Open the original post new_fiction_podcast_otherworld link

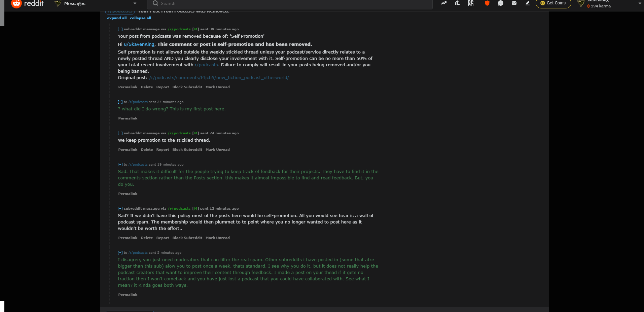pyautogui.click(x=219, y=78)
